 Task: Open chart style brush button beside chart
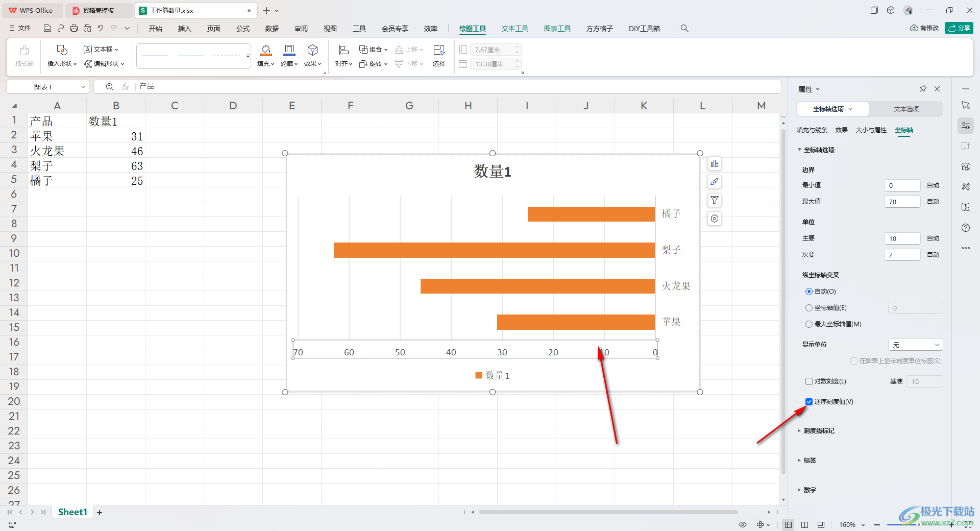tap(715, 182)
